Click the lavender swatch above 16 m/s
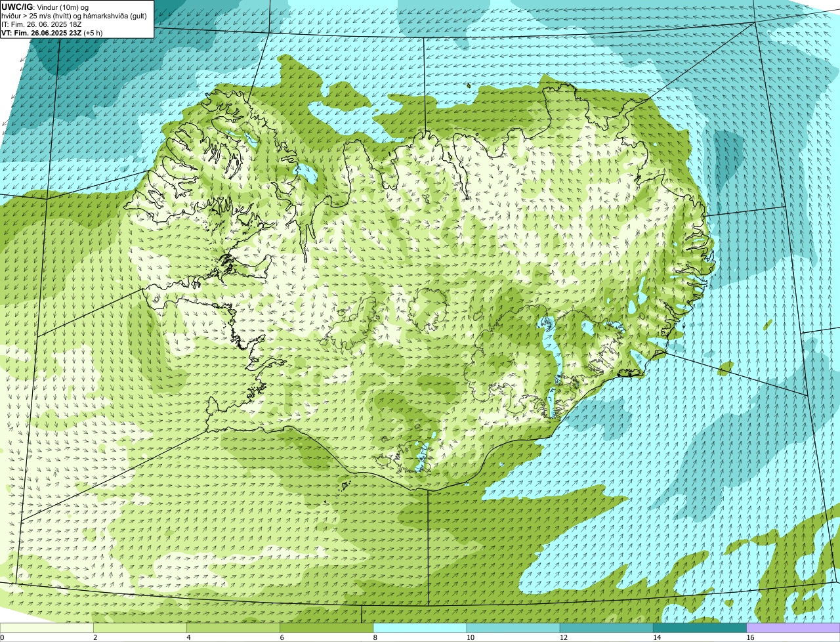This screenshot has height=642, width=840. 793,628
